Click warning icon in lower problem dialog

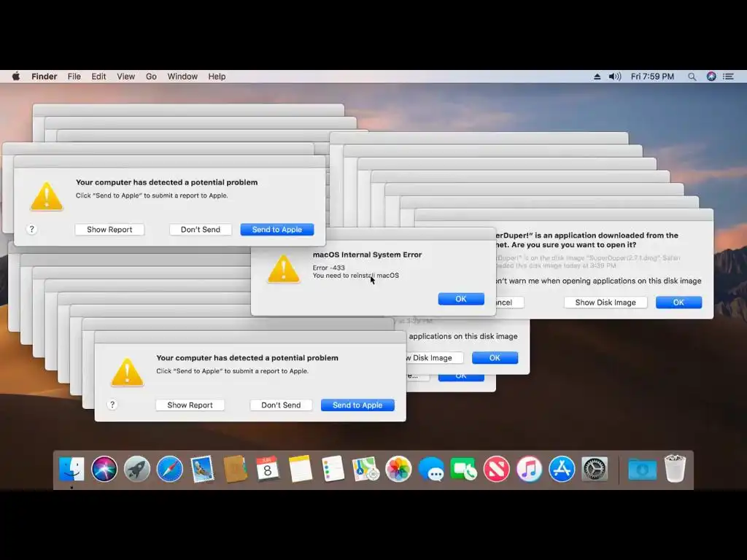127,372
